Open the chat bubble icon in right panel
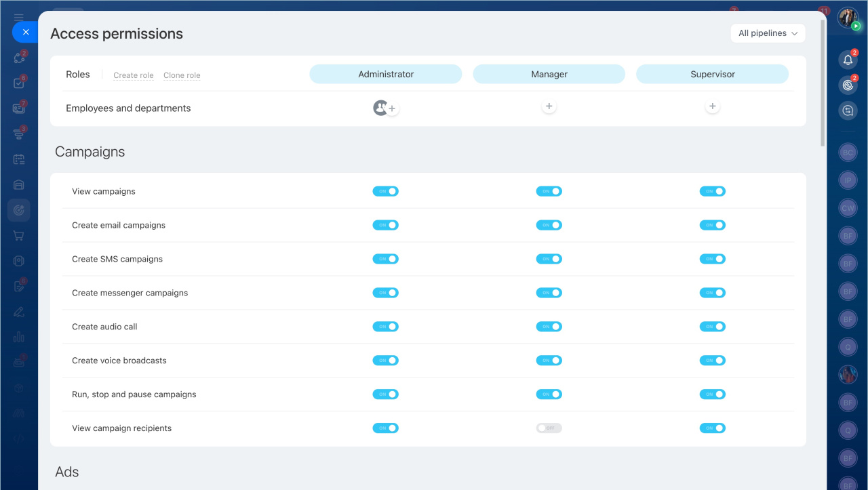Image resolution: width=868 pixels, height=490 pixels. coord(848,110)
